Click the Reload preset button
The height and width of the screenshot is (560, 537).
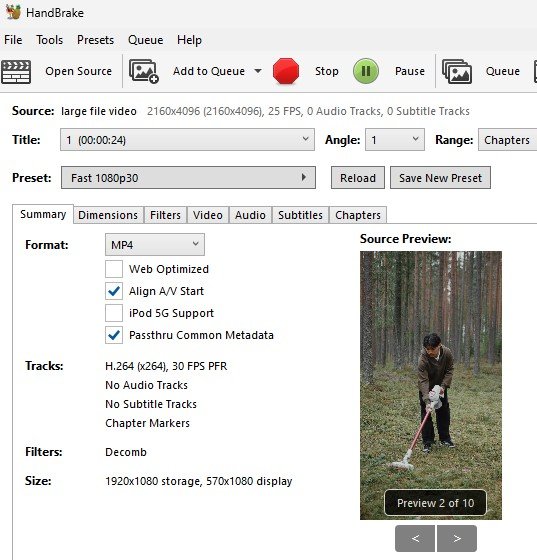[x=358, y=178]
